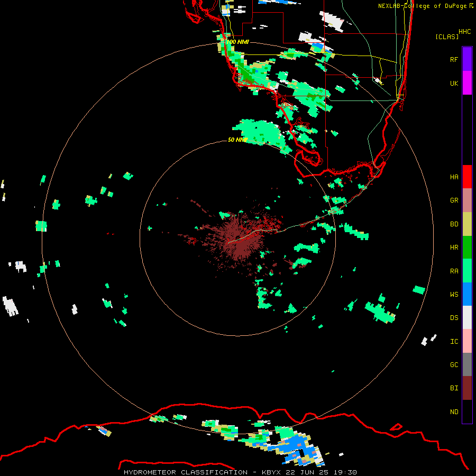Click the RF purple legend swatch
This screenshot has height=476, width=476.
point(467,59)
